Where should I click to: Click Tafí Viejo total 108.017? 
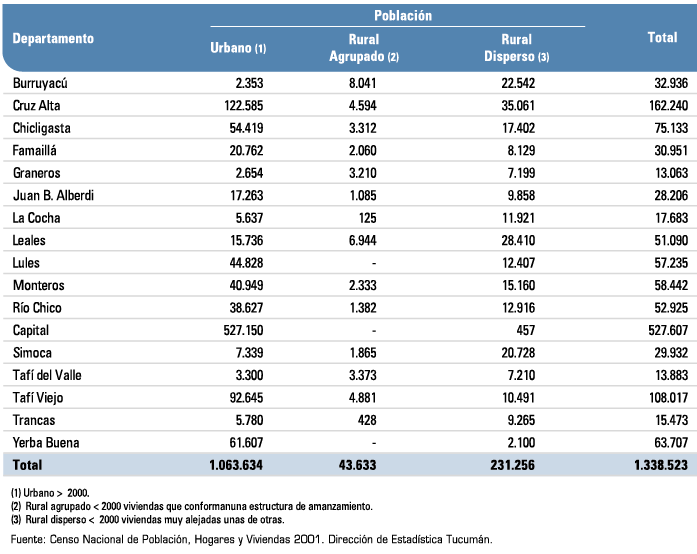668,397
